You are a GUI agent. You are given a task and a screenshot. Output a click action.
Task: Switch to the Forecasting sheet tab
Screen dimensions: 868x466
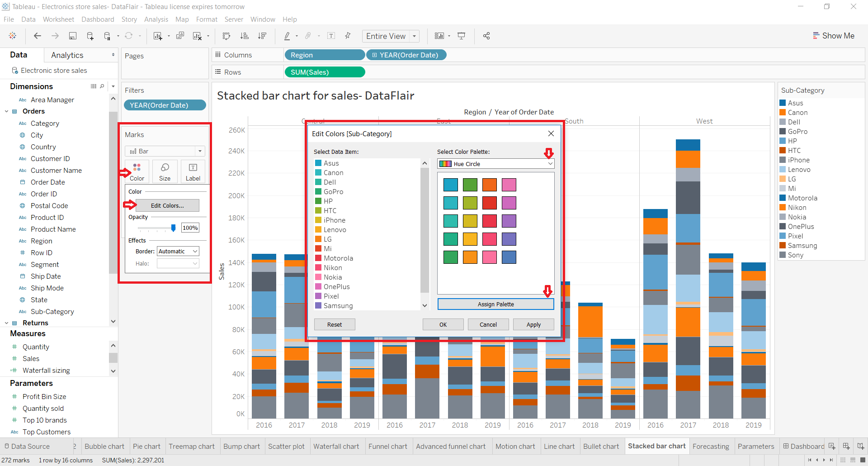[x=711, y=446]
